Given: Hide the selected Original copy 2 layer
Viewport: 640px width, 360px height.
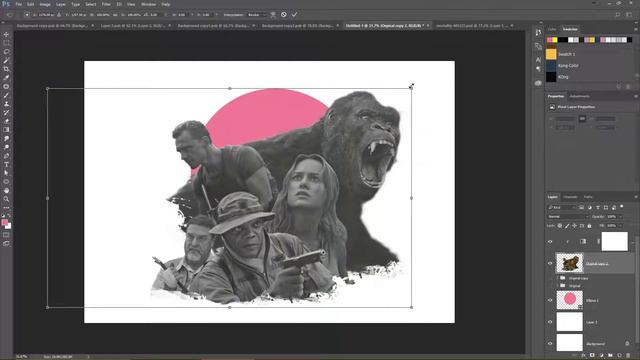Looking at the screenshot, I should tap(550, 263).
